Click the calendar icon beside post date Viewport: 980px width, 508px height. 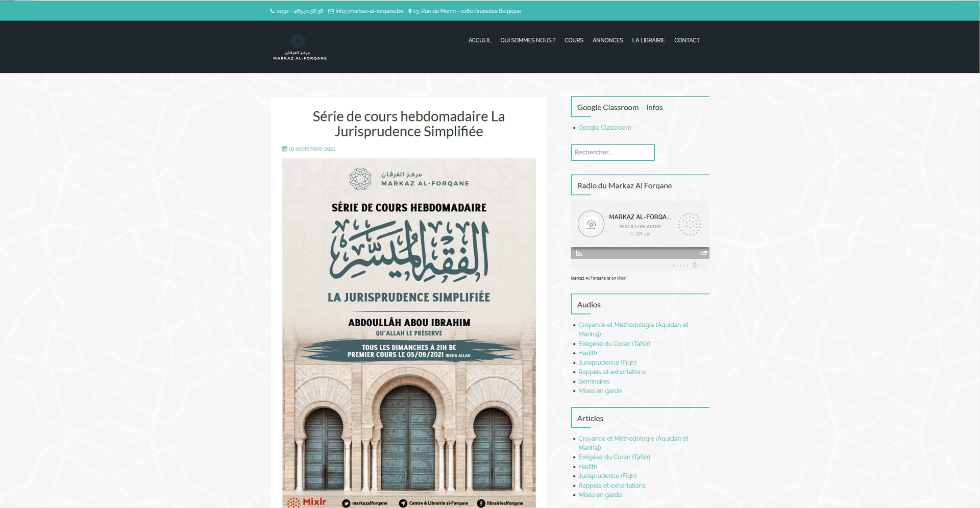point(285,149)
